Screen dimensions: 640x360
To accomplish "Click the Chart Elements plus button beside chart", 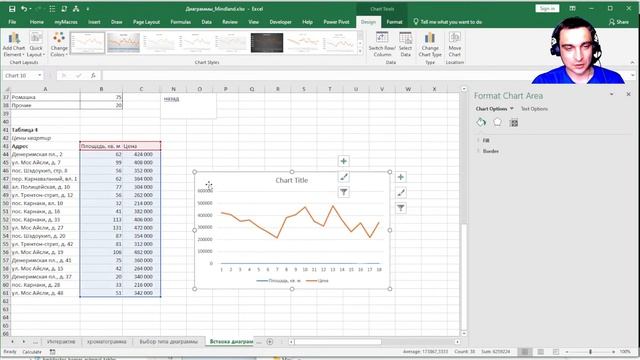I will pyautogui.click(x=400, y=177).
